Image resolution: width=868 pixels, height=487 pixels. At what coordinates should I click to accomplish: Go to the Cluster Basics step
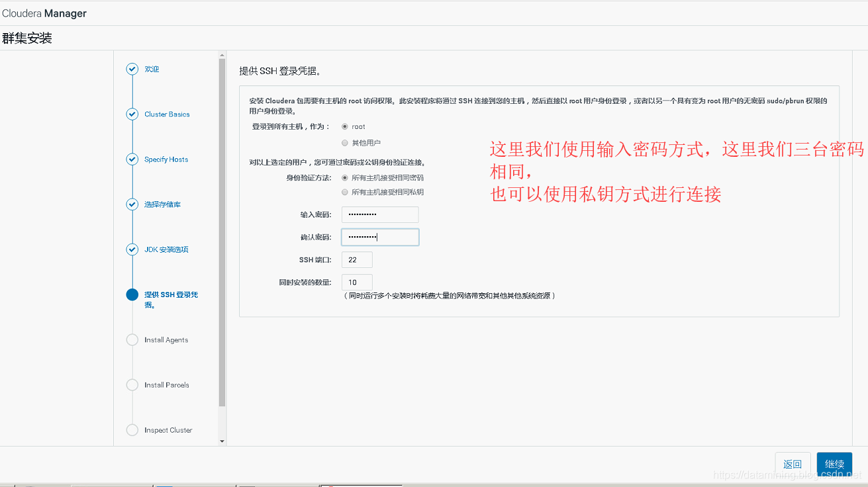(167, 114)
